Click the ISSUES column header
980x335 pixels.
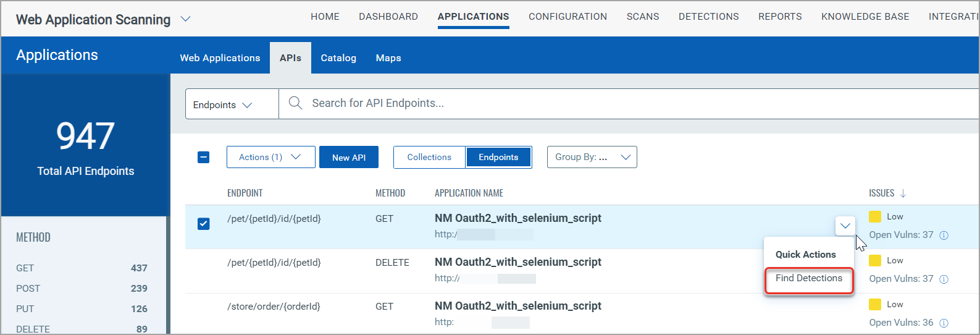(881, 193)
